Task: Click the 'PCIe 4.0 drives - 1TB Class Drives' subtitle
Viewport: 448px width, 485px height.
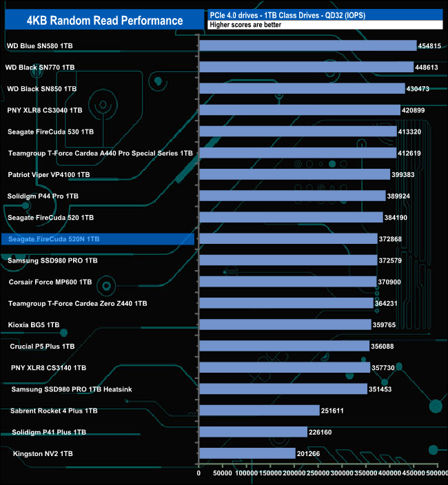Action: [x=287, y=15]
